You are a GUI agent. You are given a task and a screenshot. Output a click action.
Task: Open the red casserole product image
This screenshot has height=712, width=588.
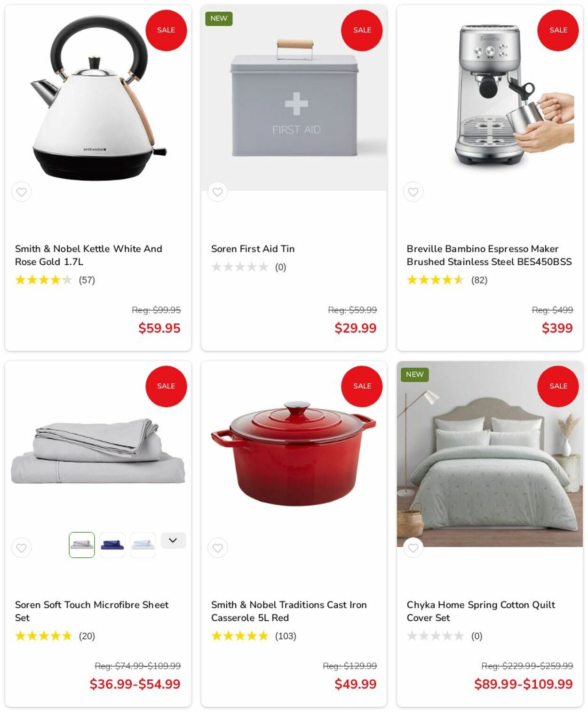coord(294,454)
